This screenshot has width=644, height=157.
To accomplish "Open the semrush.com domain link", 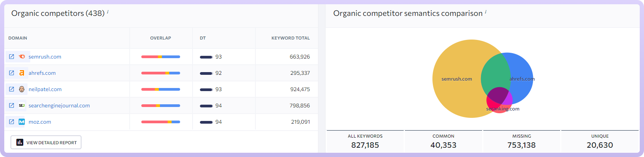I will coord(45,57).
